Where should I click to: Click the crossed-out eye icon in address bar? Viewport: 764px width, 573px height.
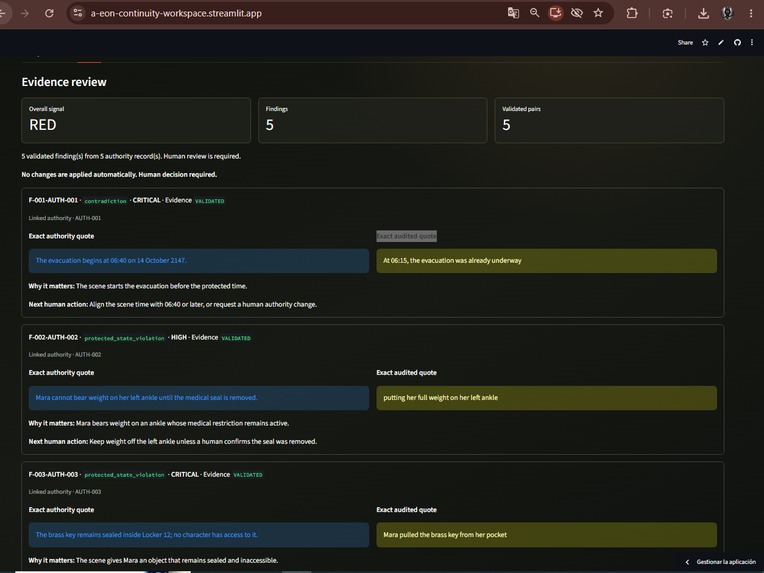point(577,13)
